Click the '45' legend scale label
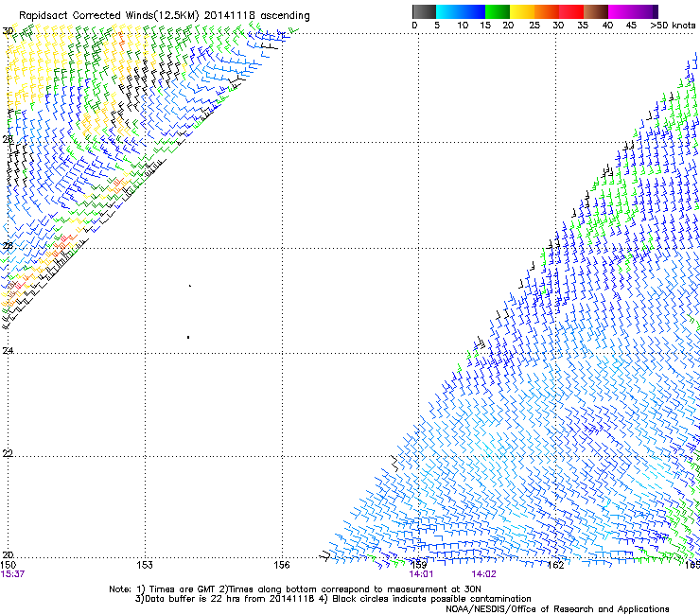 (x=631, y=26)
